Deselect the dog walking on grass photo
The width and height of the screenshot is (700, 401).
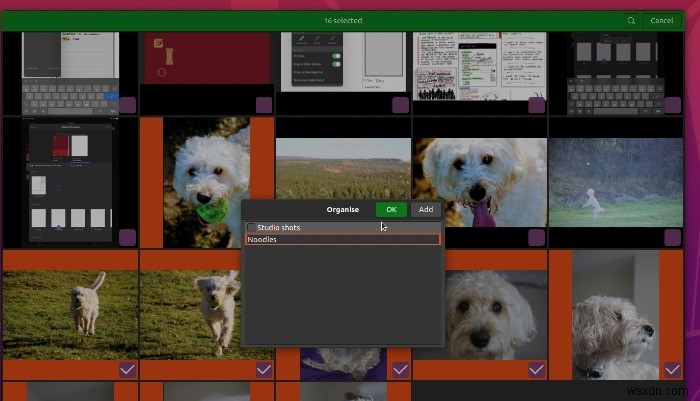127,370
